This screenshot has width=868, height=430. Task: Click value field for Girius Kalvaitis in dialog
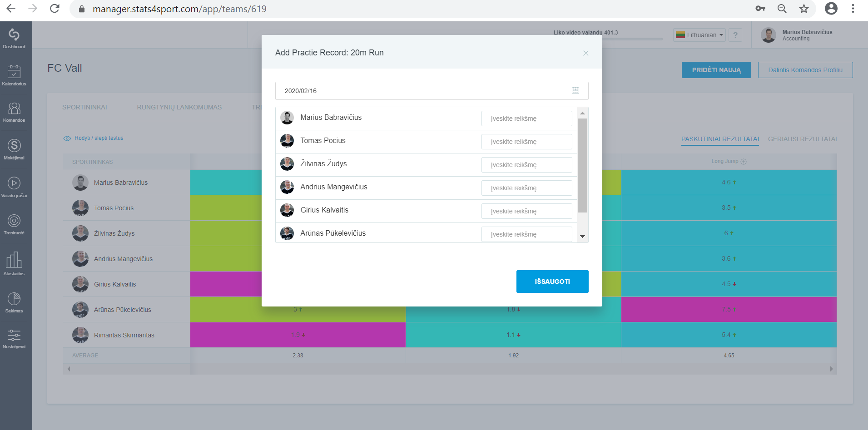[526, 211]
